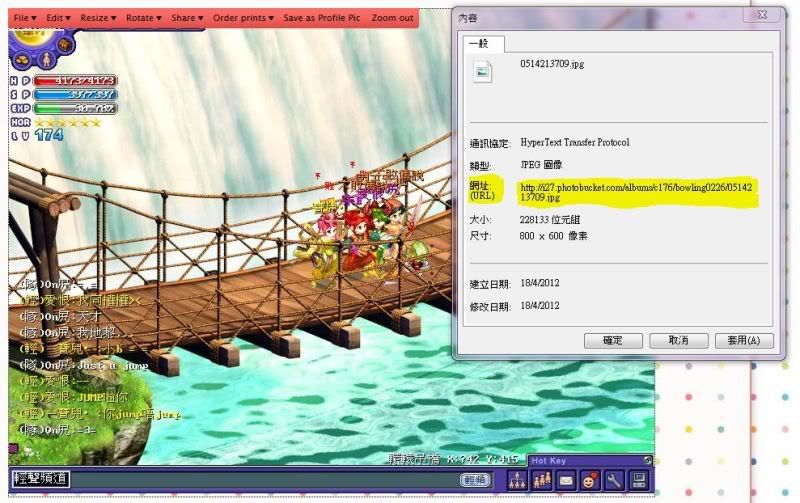The height and width of the screenshot is (503, 800).
Task: Click the HyperText Transfer Protocol text
Action: [574, 142]
